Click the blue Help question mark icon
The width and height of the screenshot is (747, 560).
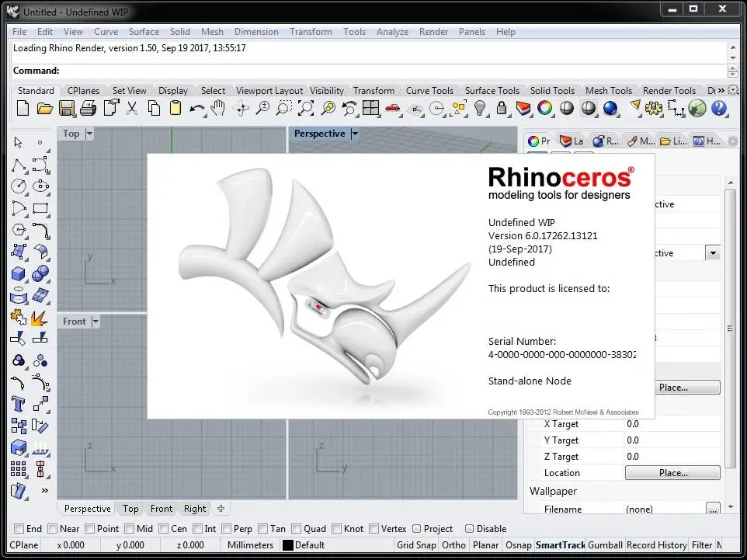719,108
